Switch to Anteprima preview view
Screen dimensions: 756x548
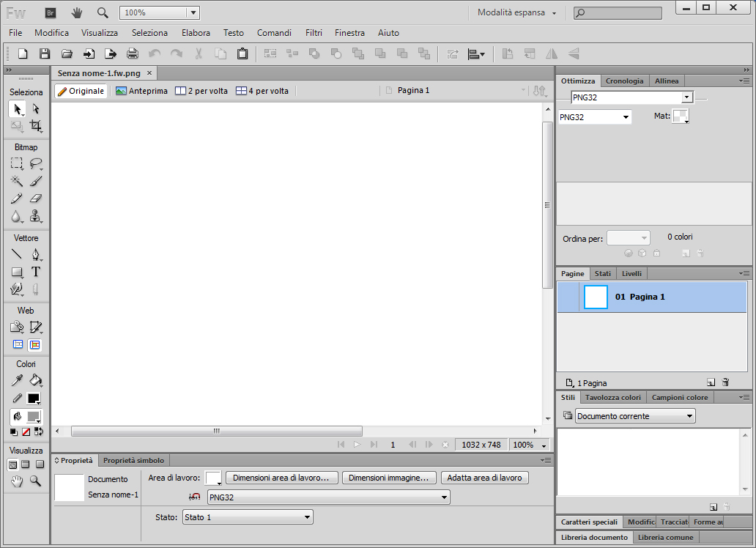point(141,91)
